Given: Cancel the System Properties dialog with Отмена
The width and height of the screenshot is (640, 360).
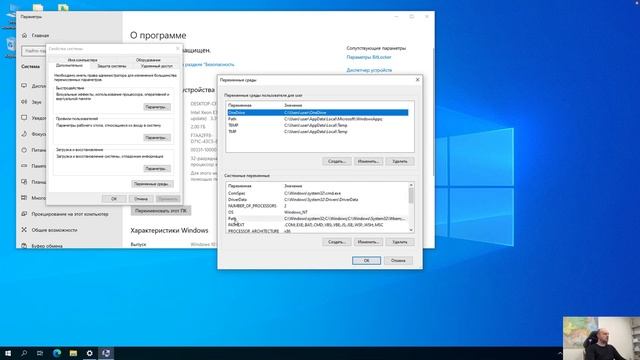Looking at the screenshot, I should pos(141,199).
